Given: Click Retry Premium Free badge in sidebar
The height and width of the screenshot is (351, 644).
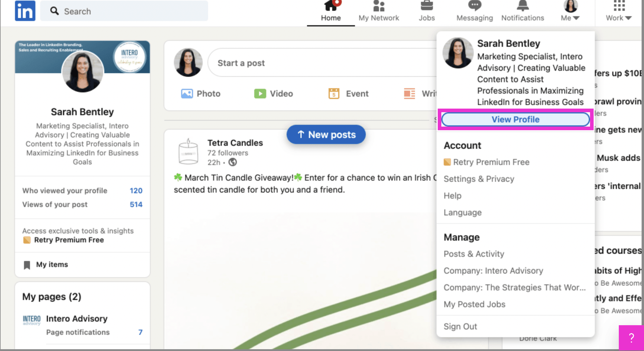Looking at the screenshot, I should [27, 240].
